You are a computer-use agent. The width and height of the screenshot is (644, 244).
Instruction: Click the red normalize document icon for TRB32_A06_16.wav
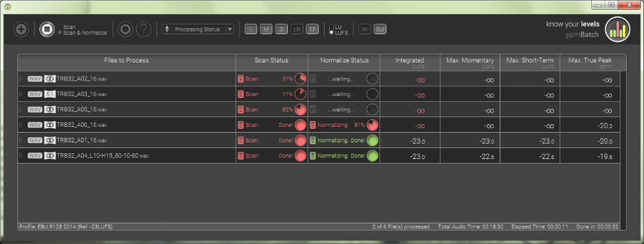click(313, 125)
